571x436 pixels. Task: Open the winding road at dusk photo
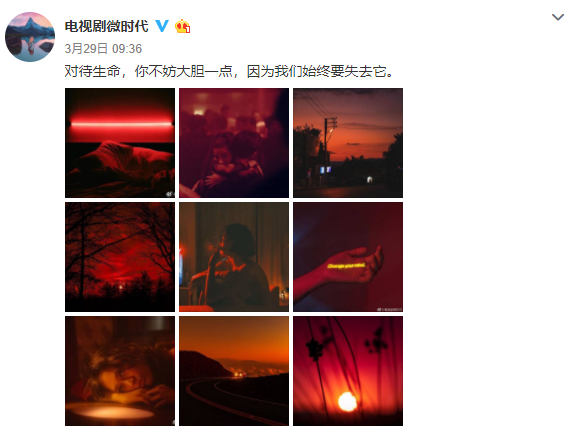click(x=234, y=371)
